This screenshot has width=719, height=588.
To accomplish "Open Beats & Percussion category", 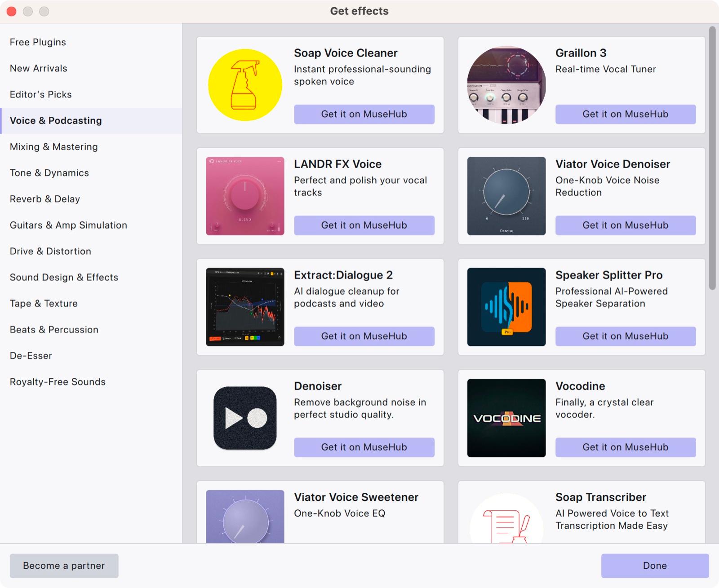I will [91, 330].
